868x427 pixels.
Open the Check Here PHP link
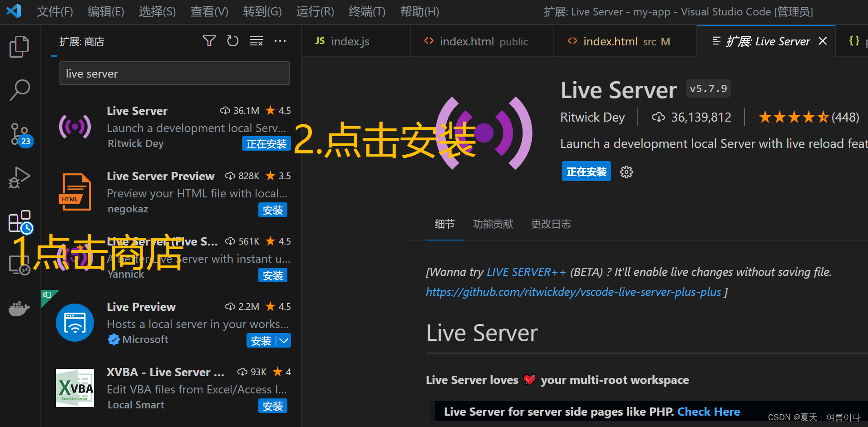709,412
